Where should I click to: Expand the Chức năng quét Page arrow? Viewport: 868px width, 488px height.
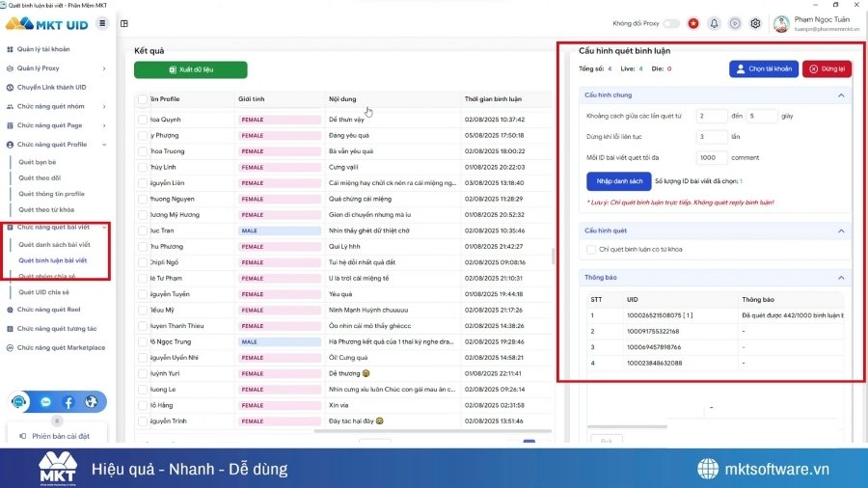pyautogui.click(x=104, y=125)
